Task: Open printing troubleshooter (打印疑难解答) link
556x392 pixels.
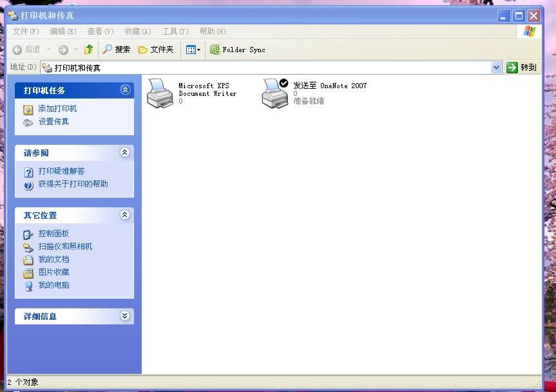Action: (61, 171)
